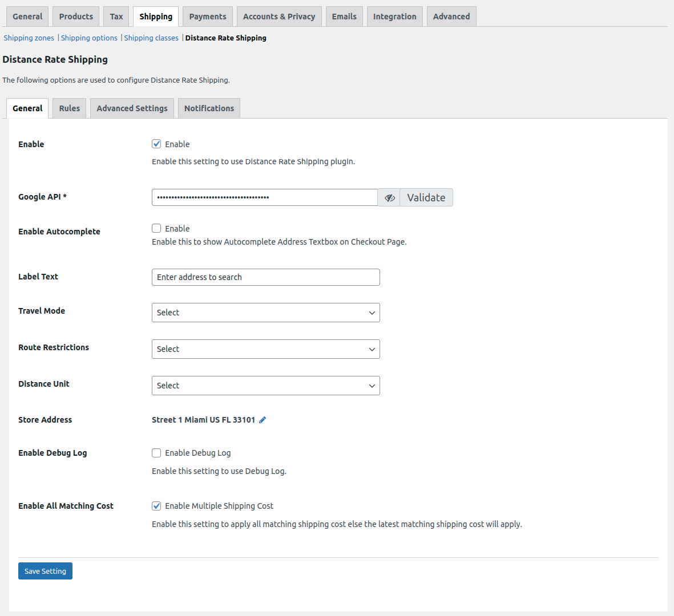Uncheck Enable Multiple Shipping Cost checkbox
This screenshot has height=616, width=674.
coord(156,506)
